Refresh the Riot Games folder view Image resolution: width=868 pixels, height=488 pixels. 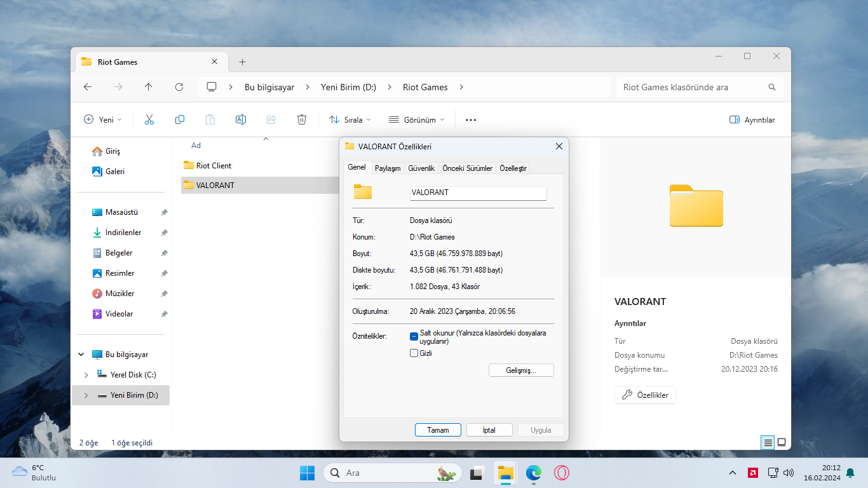pyautogui.click(x=179, y=87)
